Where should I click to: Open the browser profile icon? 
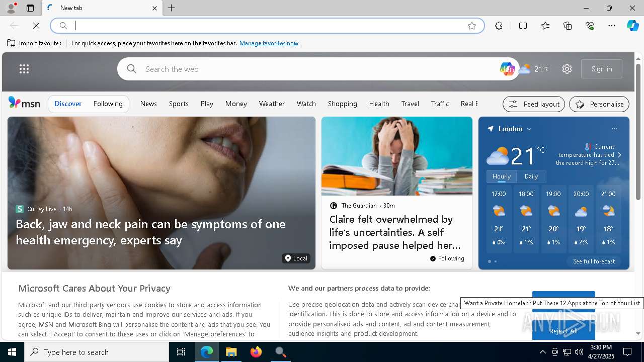pyautogui.click(x=11, y=8)
